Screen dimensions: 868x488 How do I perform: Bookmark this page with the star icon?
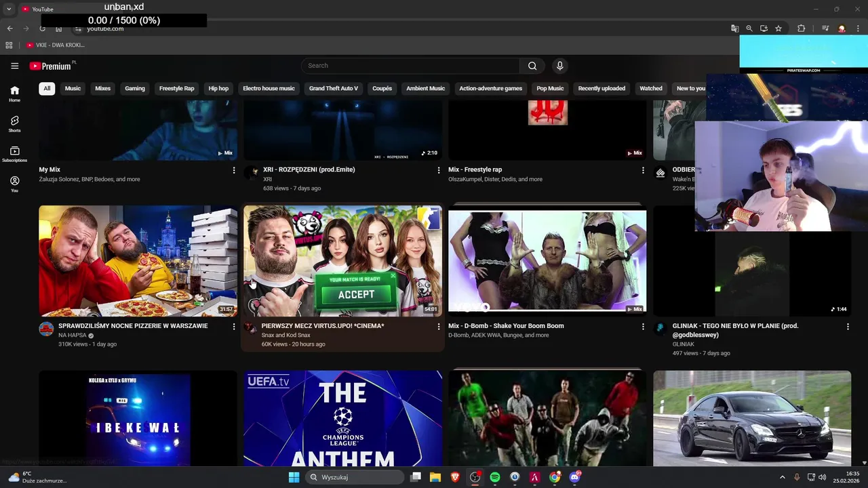point(778,28)
